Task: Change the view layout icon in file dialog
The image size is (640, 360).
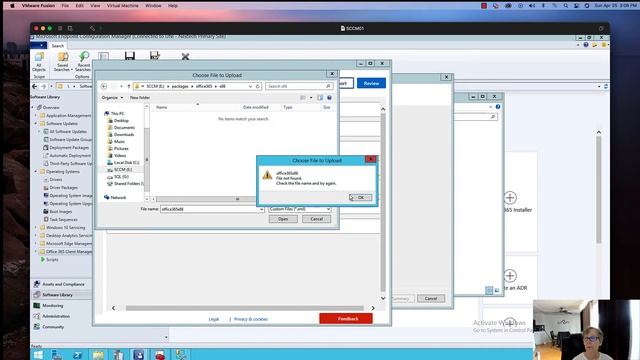Action: tap(303, 98)
